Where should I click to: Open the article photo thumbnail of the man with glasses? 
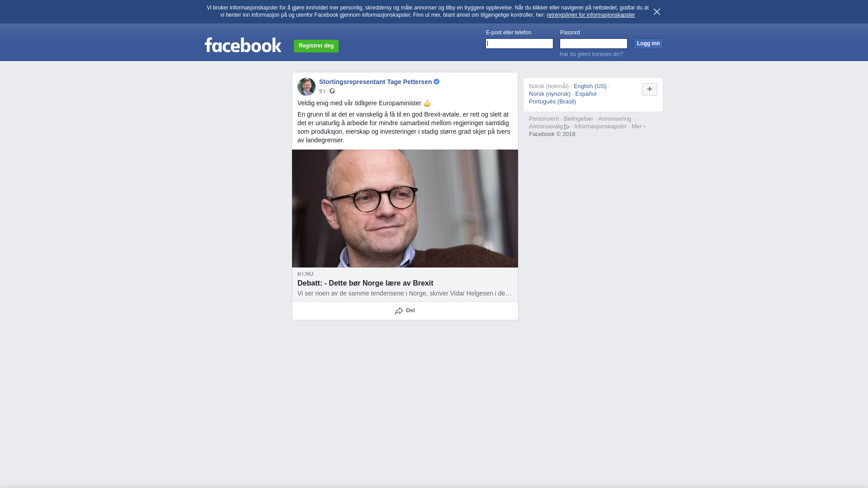click(x=405, y=209)
